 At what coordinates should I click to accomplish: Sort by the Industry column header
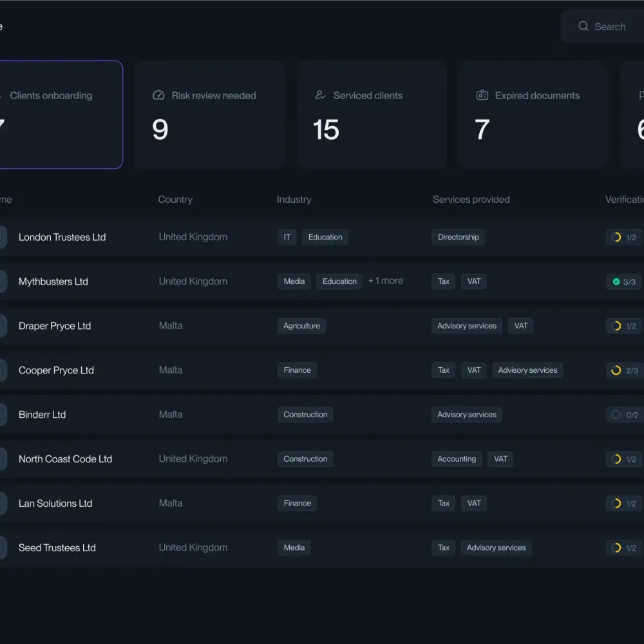(x=294, y=200)
